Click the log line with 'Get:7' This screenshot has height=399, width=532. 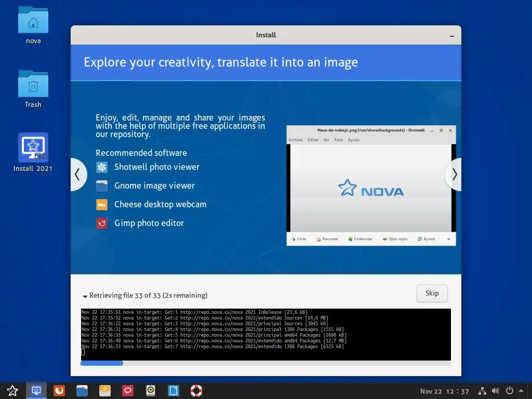[x=212, y=347]
